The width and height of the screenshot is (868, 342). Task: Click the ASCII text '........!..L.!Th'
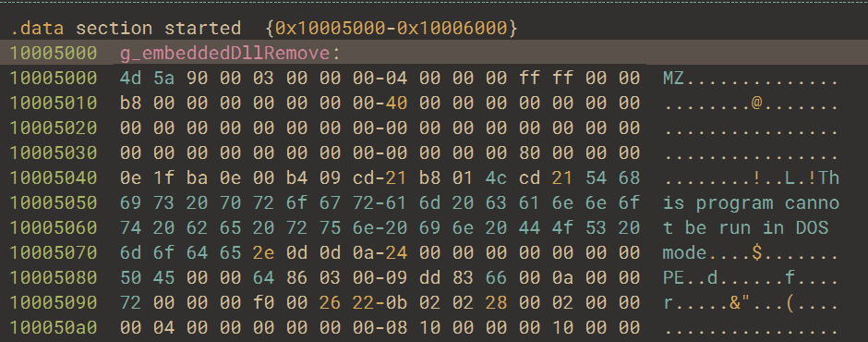pyautogui.click(x=752, y=177)
